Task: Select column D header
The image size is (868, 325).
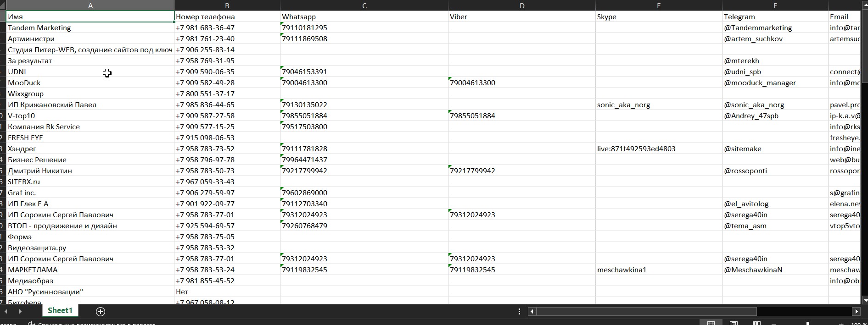Action: pyautogui.click(x=522, y=6)
